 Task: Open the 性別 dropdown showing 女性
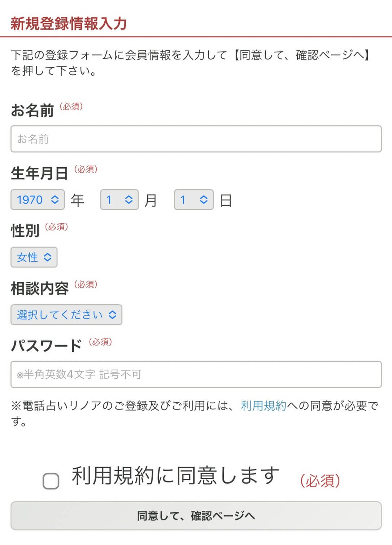(34, 257)
